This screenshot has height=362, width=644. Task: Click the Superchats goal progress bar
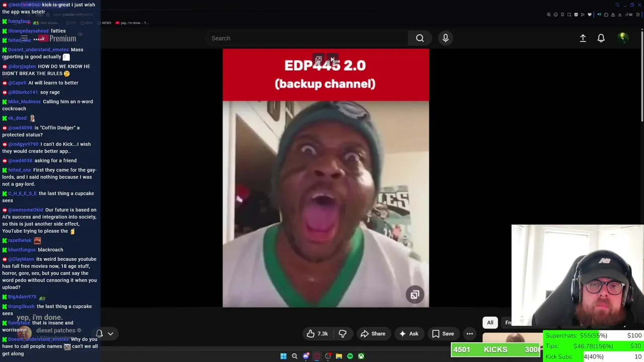(x=593, y=335)
